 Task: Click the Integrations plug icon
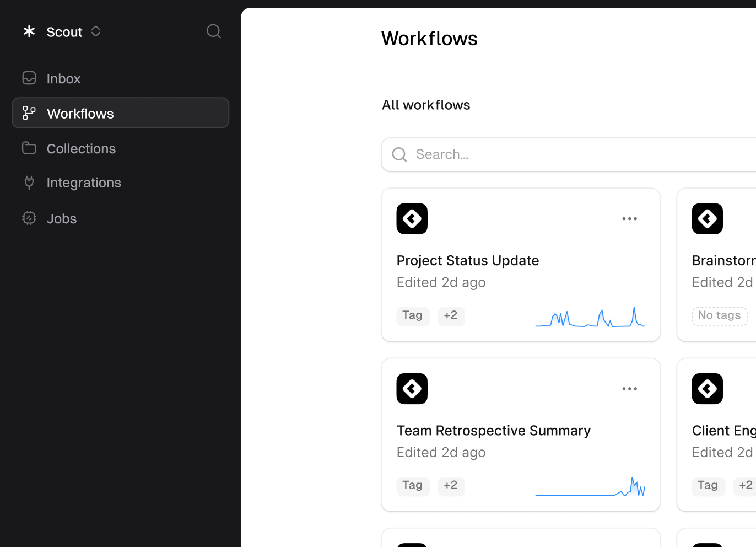click(x=29, y=183)
